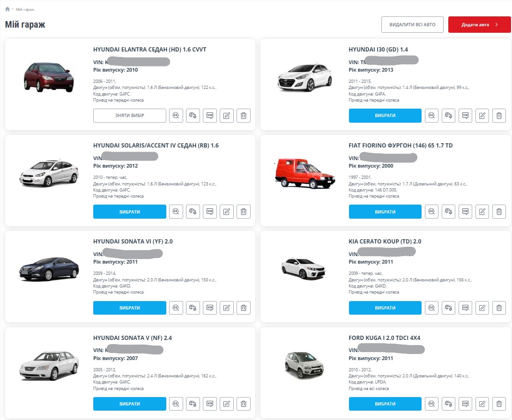Open car service icon for Hyundai I30

tap(448, 116)
